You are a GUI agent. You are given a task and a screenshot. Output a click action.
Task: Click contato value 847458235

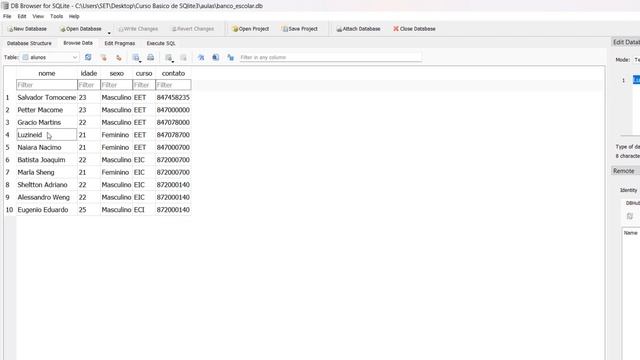173,98
